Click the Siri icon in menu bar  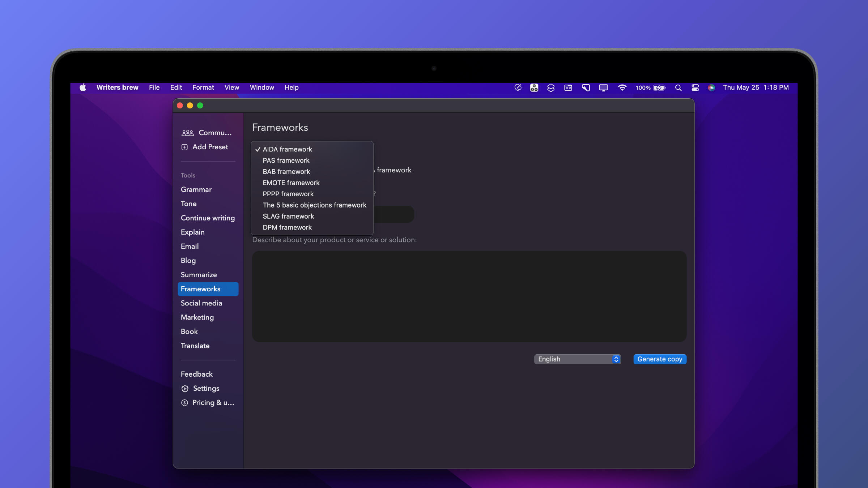(x=711, y=88)
